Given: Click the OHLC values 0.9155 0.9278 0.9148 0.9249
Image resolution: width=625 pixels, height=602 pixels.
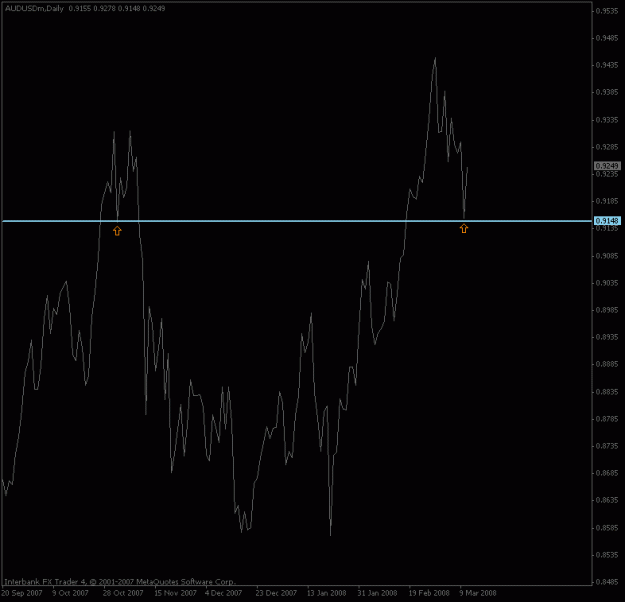Looking at the screenshot, I should 117,8.
